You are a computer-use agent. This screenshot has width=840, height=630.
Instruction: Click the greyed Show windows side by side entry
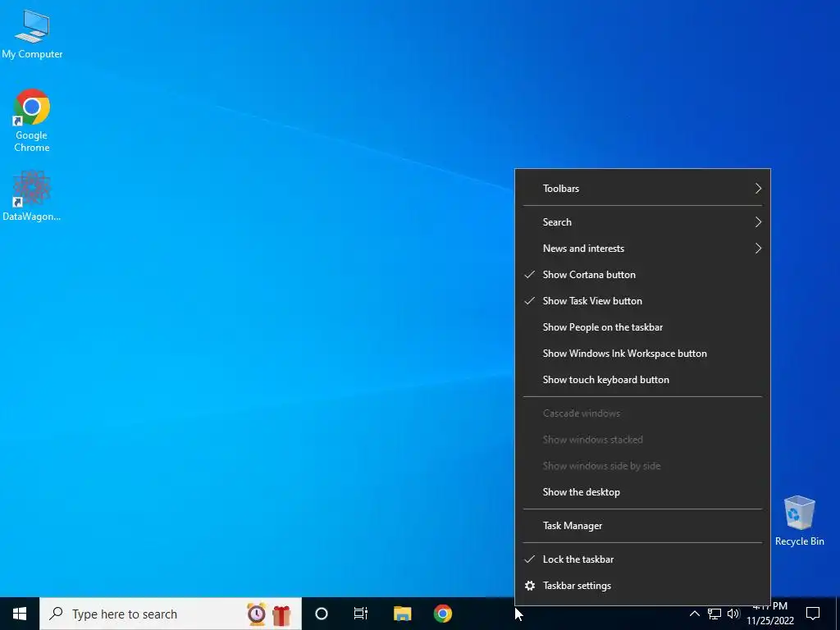642,466
